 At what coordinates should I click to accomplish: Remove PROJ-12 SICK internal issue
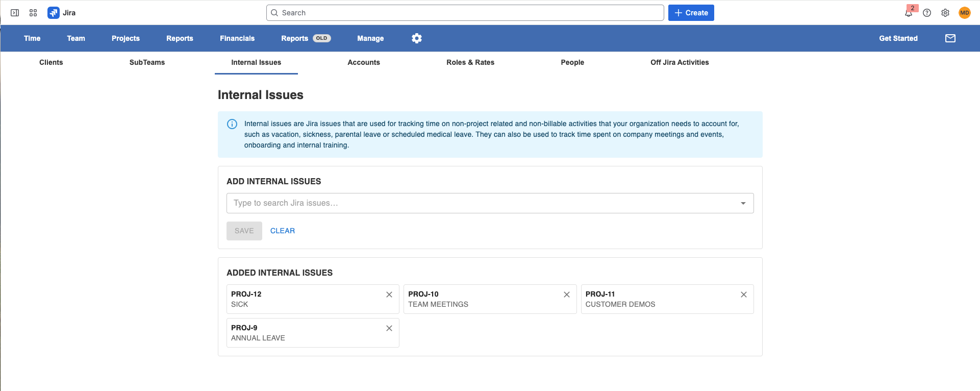coord(389,295)
